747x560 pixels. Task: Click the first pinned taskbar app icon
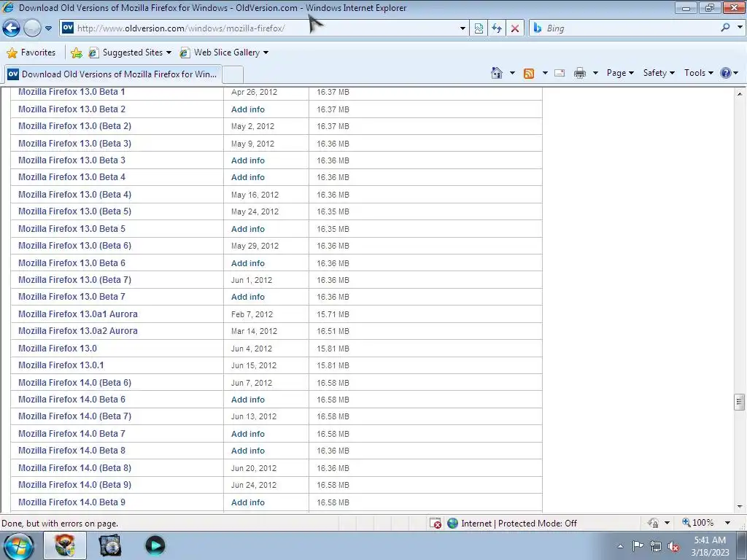[x=65, y=545]
